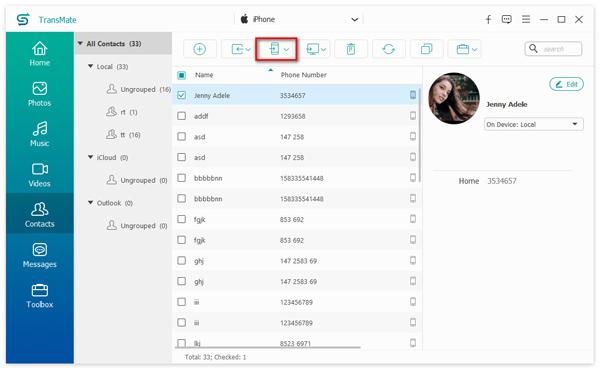Open Messages in sidebar
600x370 pixels.
pyautogui.click(x=40, y=256)
